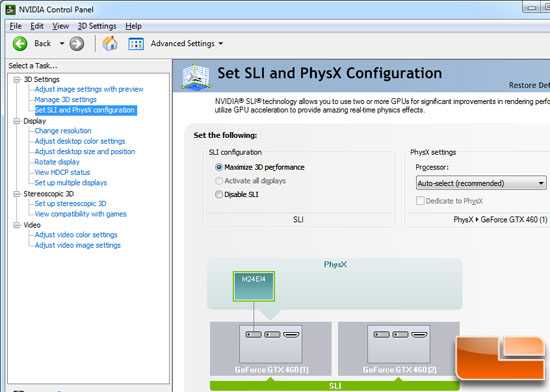Click the green Back arrow icon
550x392 pixels.
20,44
